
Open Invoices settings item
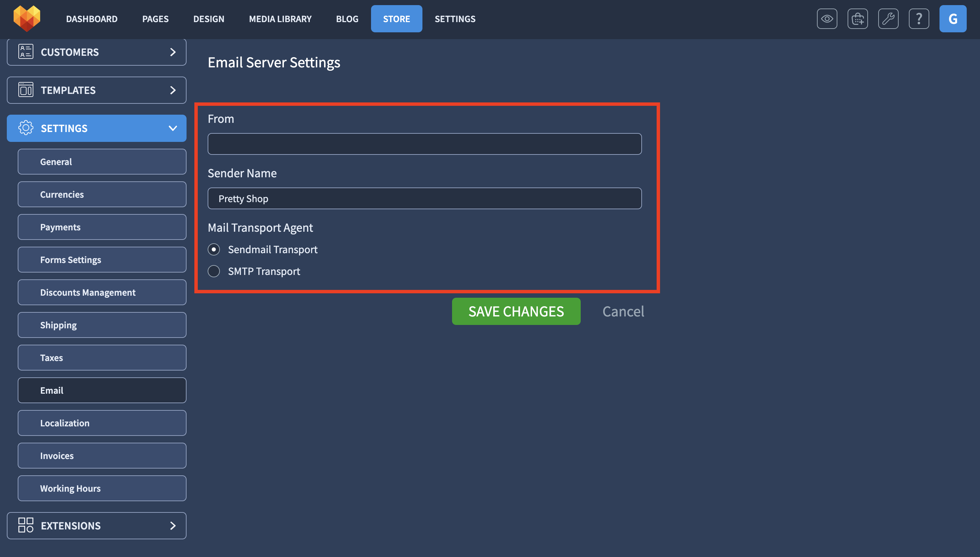coord(102,456)
